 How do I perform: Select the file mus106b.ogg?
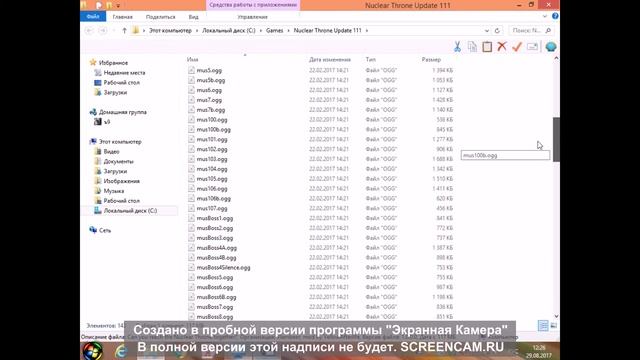tap(213, 199)
